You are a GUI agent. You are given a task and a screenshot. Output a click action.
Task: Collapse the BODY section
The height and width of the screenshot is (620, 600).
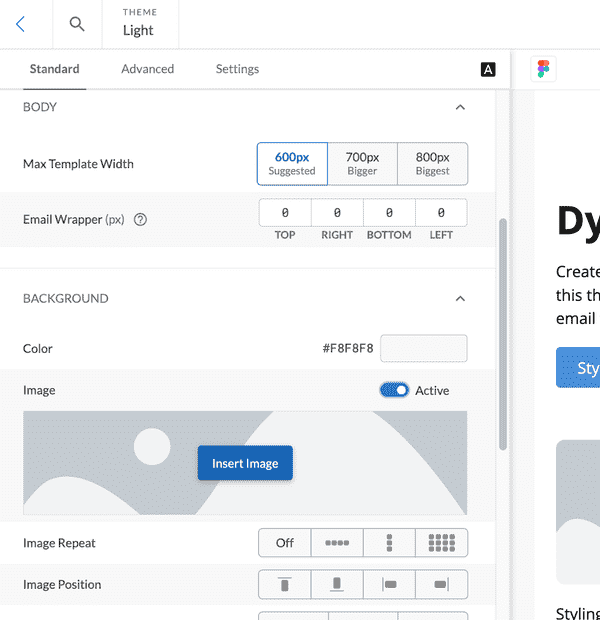(460, 107)
